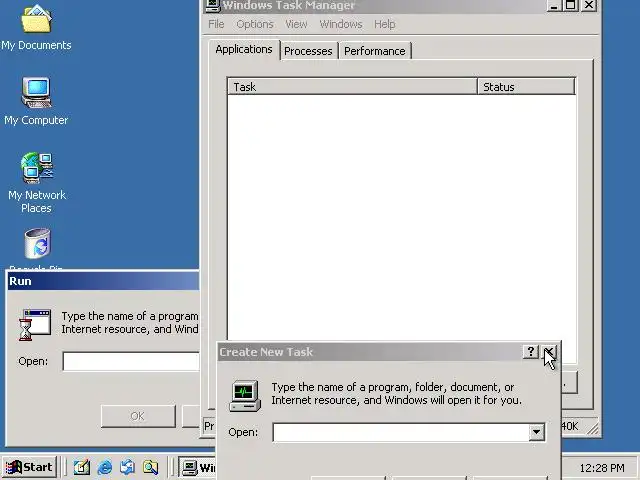640x480 pixels.
Task: Sort by the Task column header
Action: point(352,87)
